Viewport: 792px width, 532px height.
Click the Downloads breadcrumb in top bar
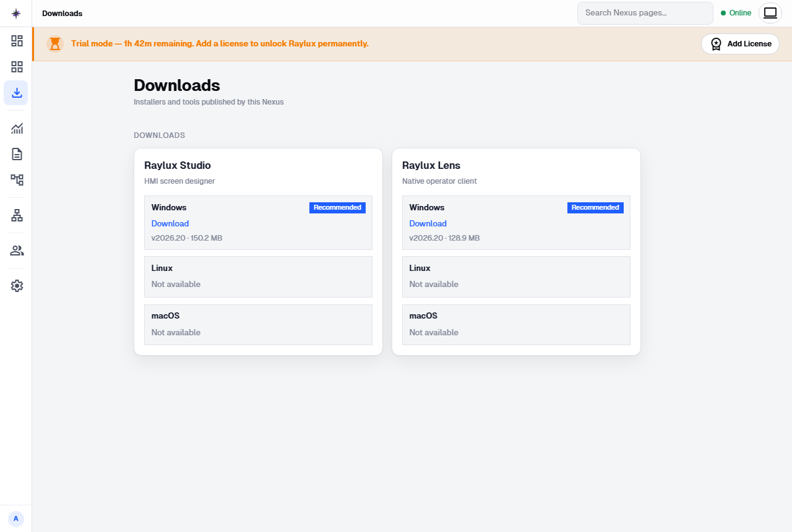coord(62,13)
